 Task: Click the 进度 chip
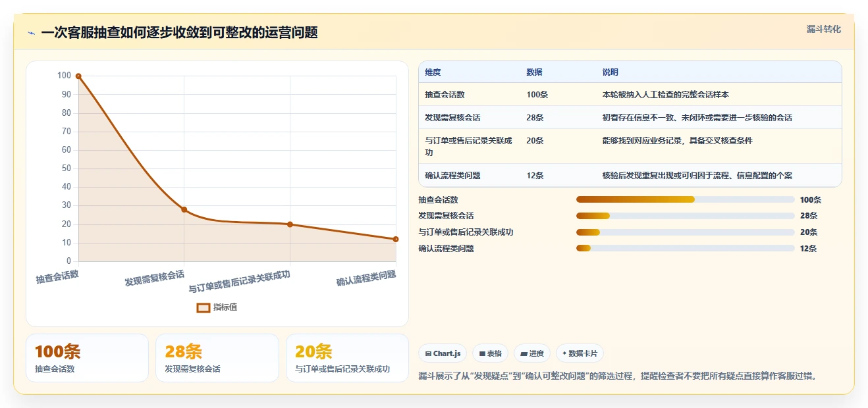[532, 353]
